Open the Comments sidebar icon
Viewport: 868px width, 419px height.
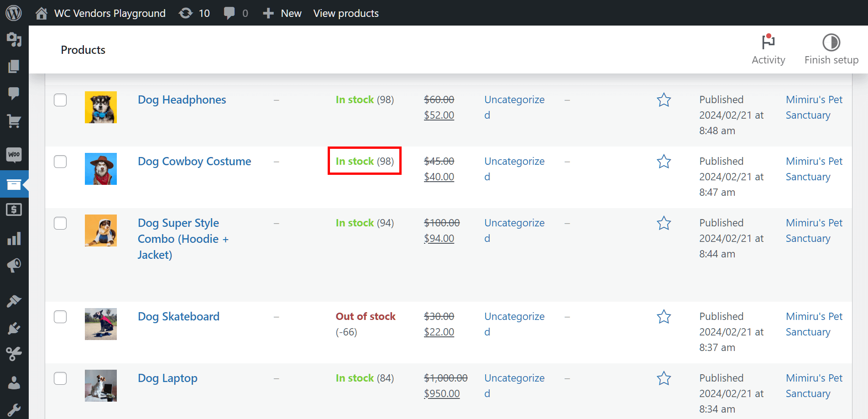coord(14,94)
